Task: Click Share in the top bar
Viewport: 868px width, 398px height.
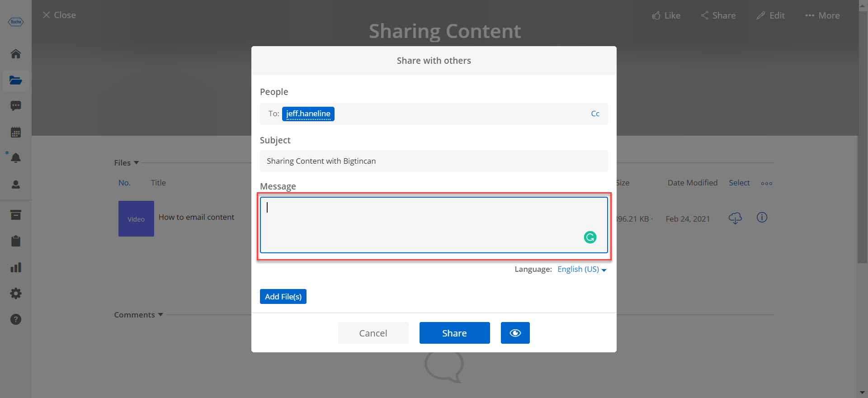Action: click(718, 15)
